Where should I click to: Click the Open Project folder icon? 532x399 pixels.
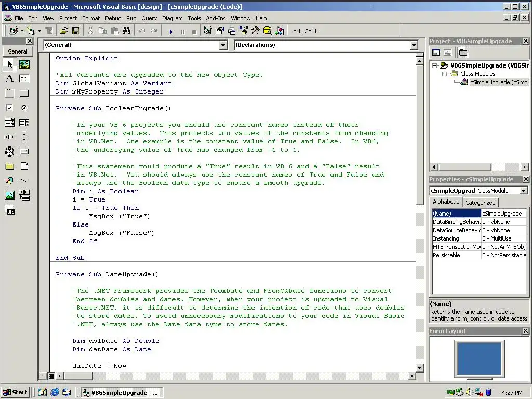tap(63, 31)
